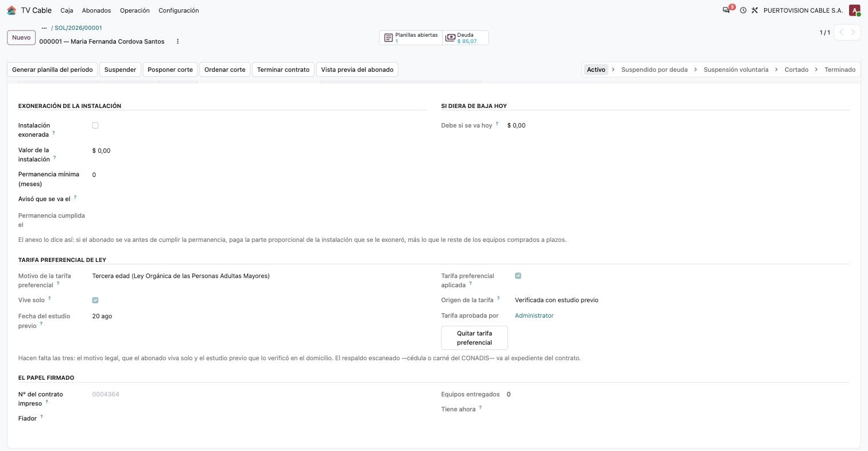868x451 pixels.
Task: Toggle the Tarifa preferencial aplicada checkbox
Action: click(518, 276)
